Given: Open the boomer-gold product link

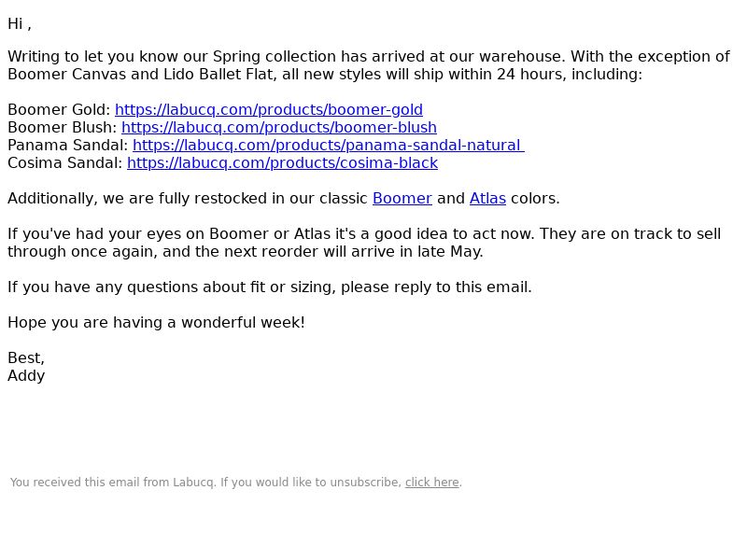Looking at the screenshot, I should tap(269, 109).
